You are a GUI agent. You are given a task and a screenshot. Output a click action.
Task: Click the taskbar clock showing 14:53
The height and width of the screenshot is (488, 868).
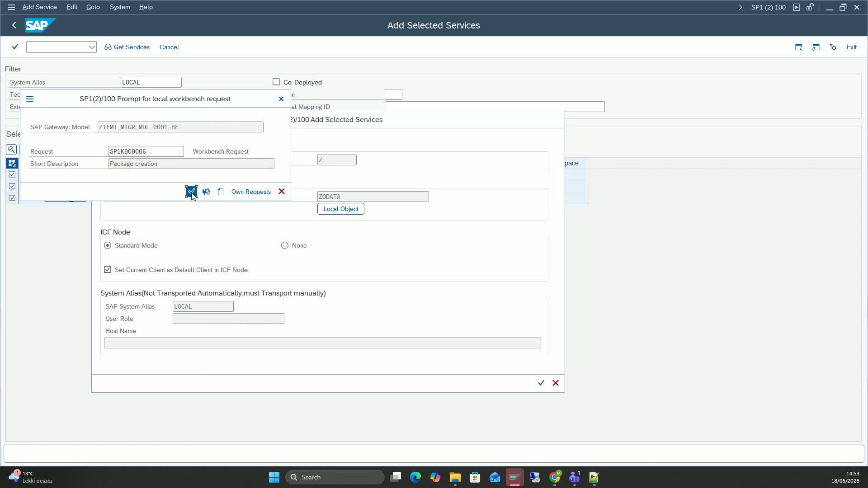845,477
